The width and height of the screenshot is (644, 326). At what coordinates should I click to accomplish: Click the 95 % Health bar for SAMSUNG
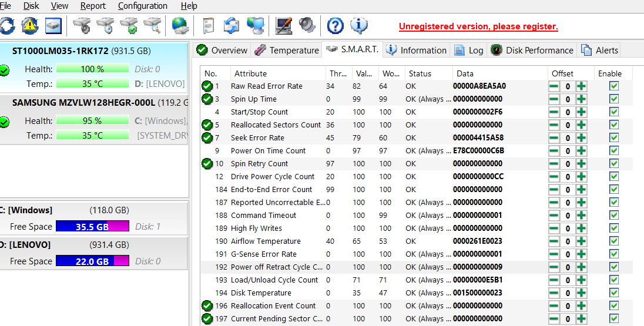tap(92, 121)
